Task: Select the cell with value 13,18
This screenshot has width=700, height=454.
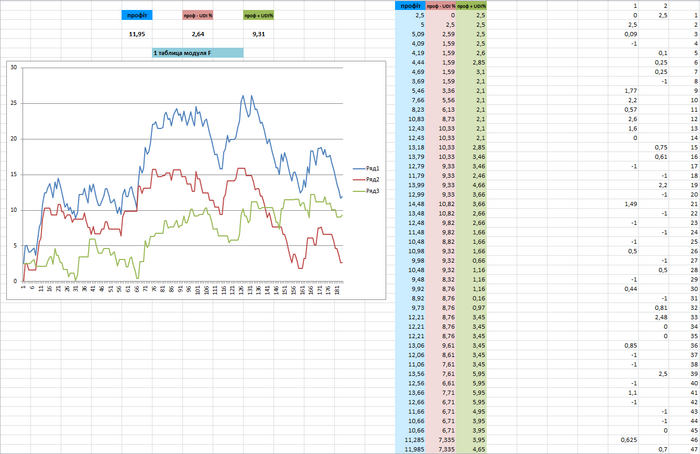Action: tap(410, 147)
